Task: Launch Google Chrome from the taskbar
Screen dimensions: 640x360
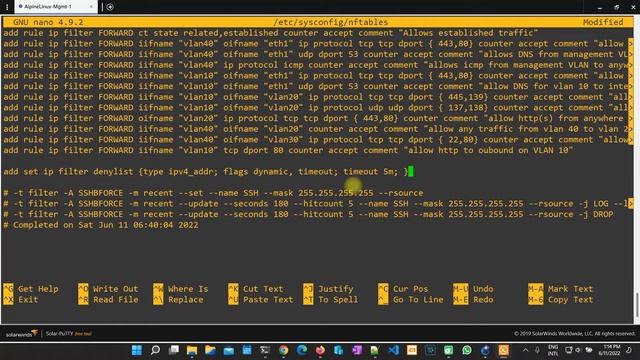Action: point(283,350)
